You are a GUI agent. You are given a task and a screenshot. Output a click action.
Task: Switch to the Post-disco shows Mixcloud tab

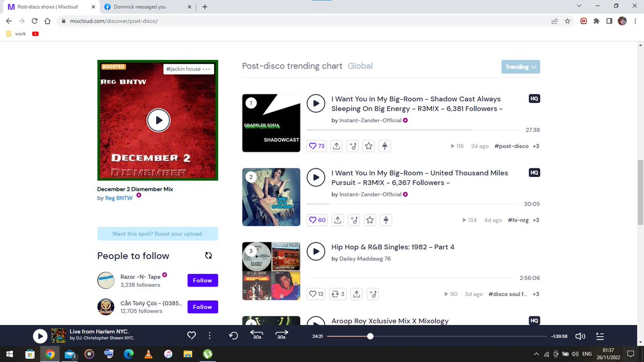(50, 7)
